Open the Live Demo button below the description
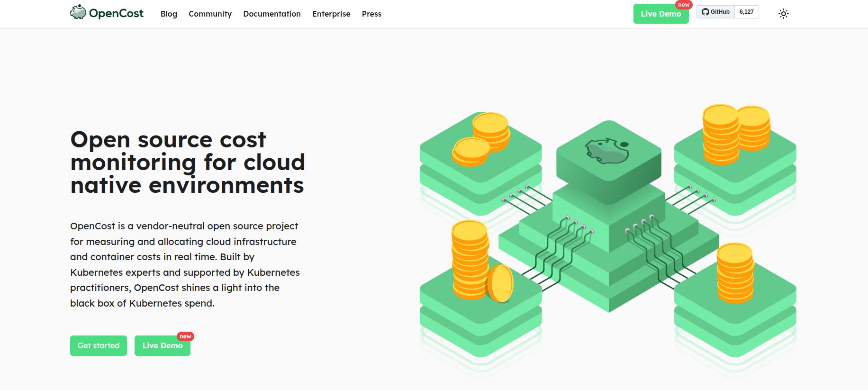868x390 pixels. [x=163, y=345]
